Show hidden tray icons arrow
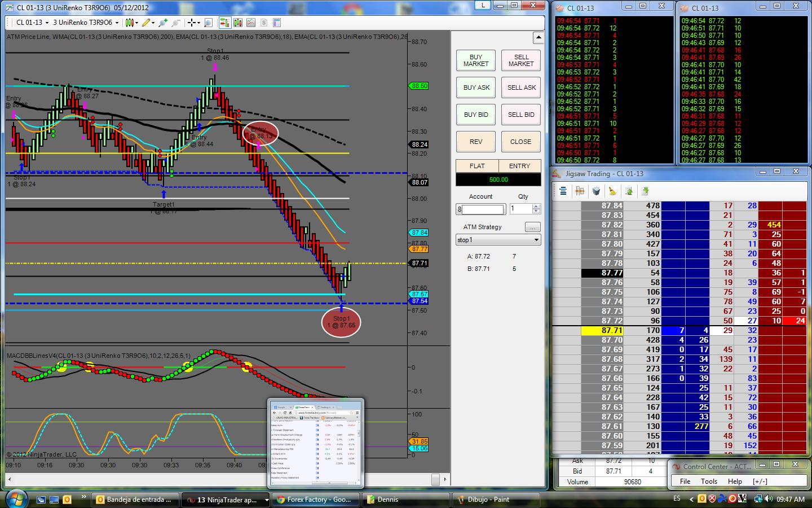812x508 pixels. (691, 499)
